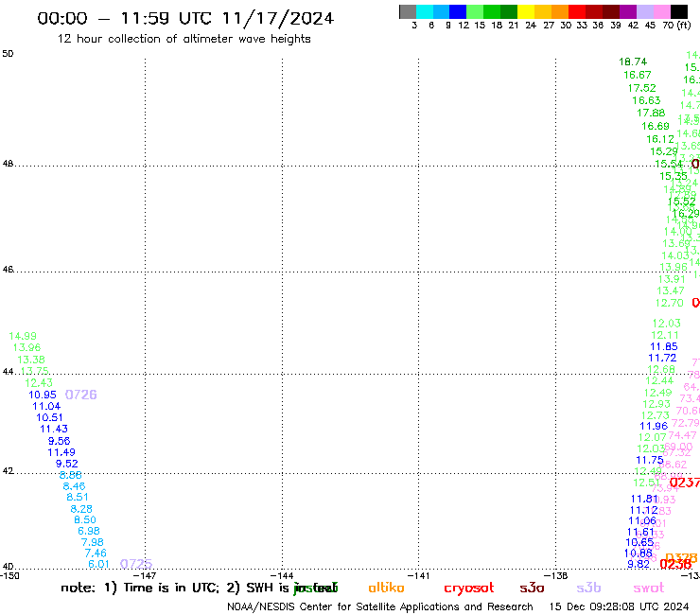Viewport: 700px width, 615px height.
Task: Click the "s3a" satellite legend label
Action: (x=532, y=589)
